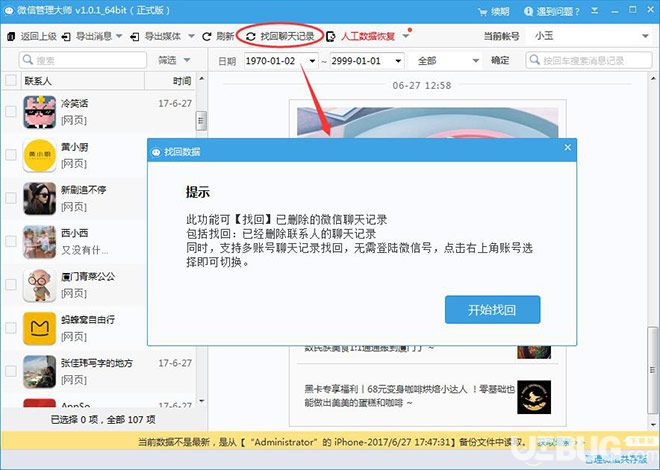Screen dimensions: 660x470
Task: Click the 返回上级 toolbar label
Action: pyautogui.click(x=38, y=37)
